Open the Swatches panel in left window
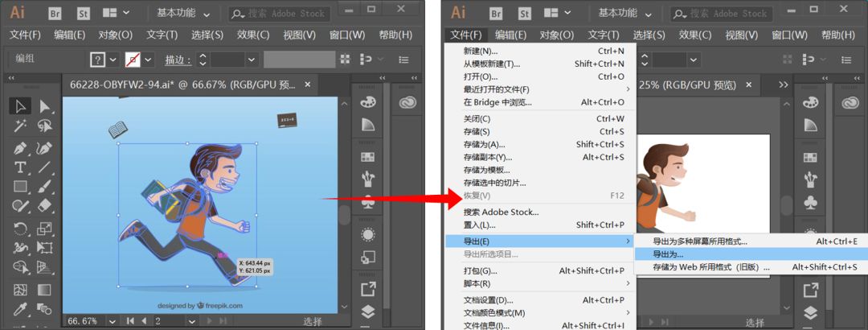Image resolution: width=868 pixels, height=330 pixels. [367, 157]
